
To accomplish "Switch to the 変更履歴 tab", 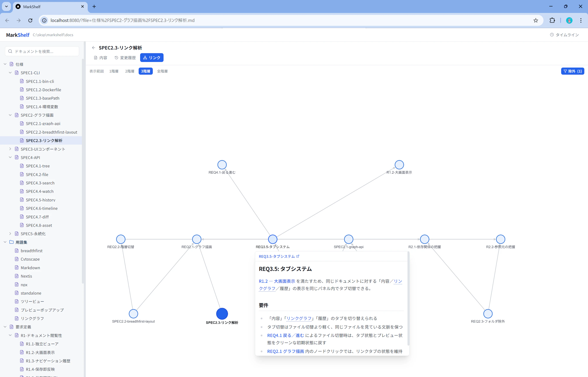I will click(125, 58).
